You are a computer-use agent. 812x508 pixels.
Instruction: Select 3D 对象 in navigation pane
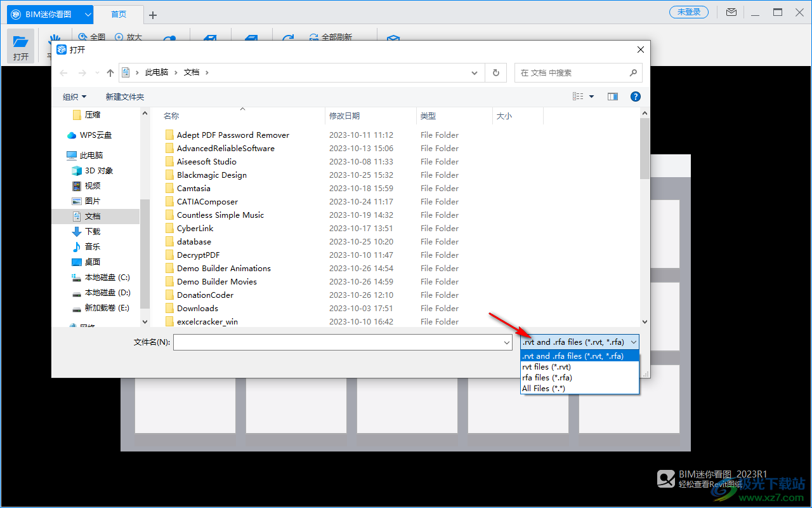pyautogui.click(x=98, y=171)
